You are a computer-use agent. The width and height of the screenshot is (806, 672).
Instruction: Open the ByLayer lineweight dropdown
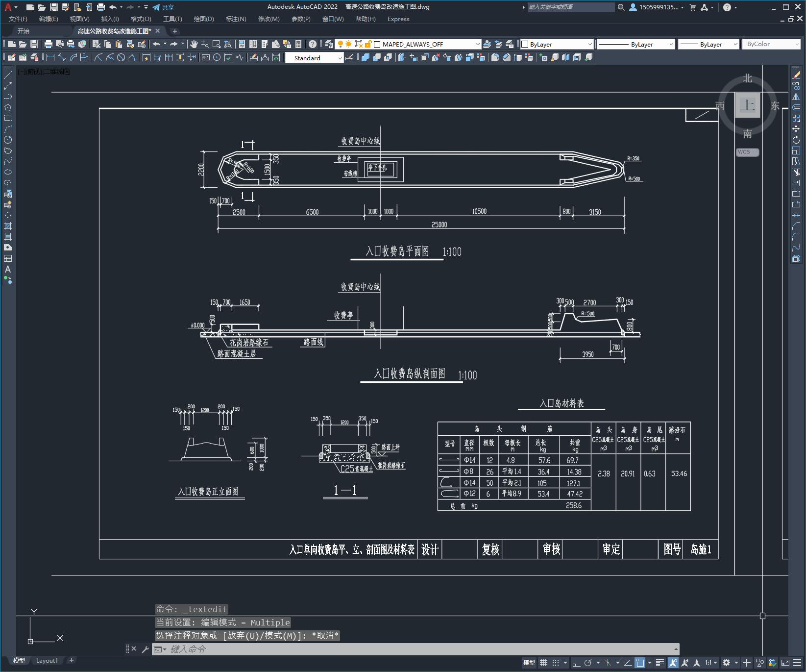pyautogui.click(x=708, y=44)
